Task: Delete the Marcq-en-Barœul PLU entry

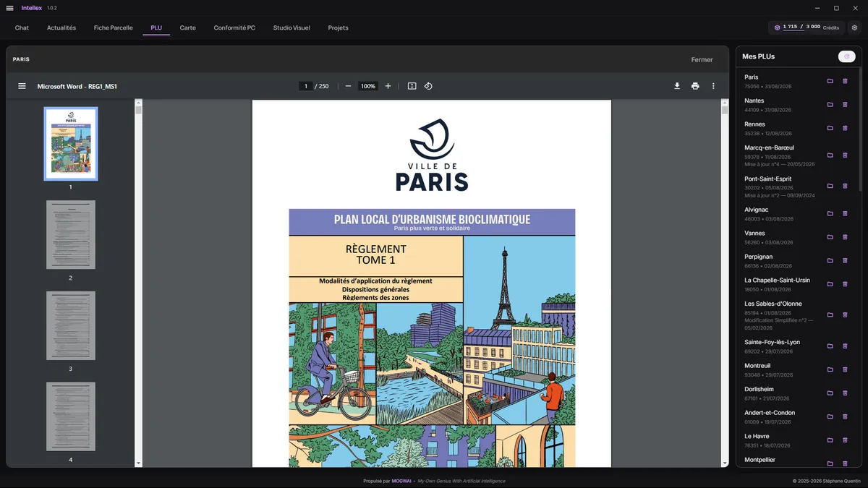Action: click(x=845, y=155)
